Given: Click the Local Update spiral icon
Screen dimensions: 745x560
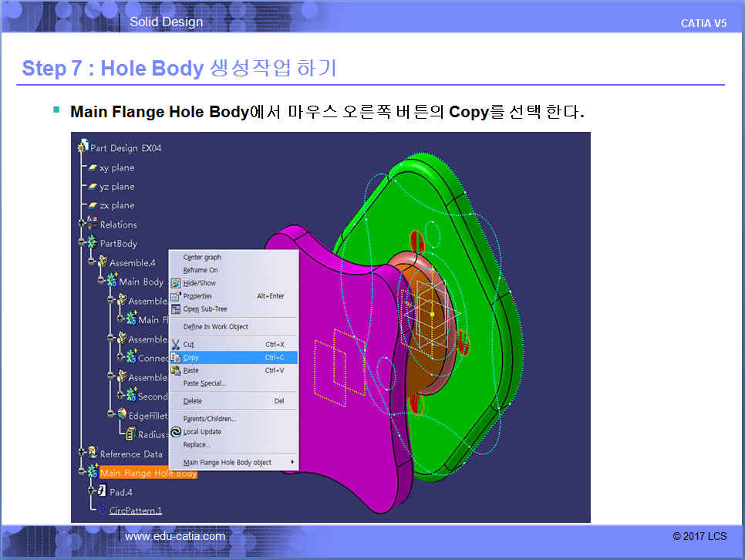Looking at the screenshot, I should click(x=176, y=432).
